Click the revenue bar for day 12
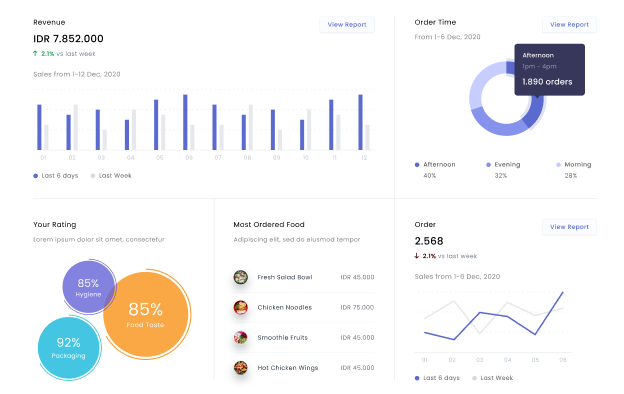This screenshot has height=394, width=624. [361, 122]
